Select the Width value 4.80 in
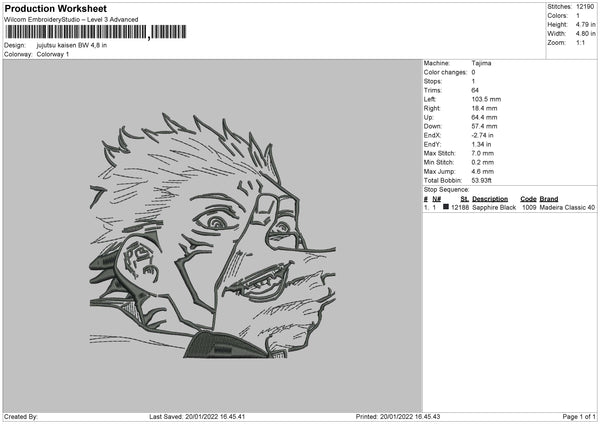 pyautogui.click(x=585, y=34)
